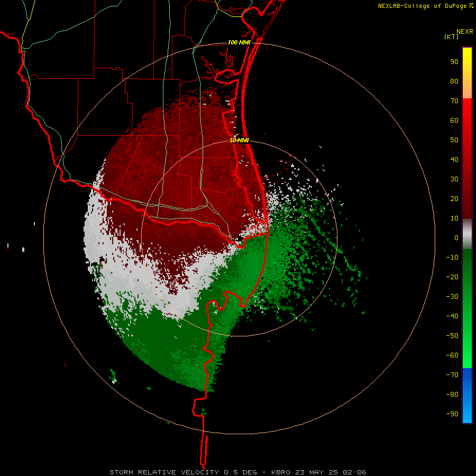
Task: Click the 40 value on the velocity scale
Action: (454, 159)
